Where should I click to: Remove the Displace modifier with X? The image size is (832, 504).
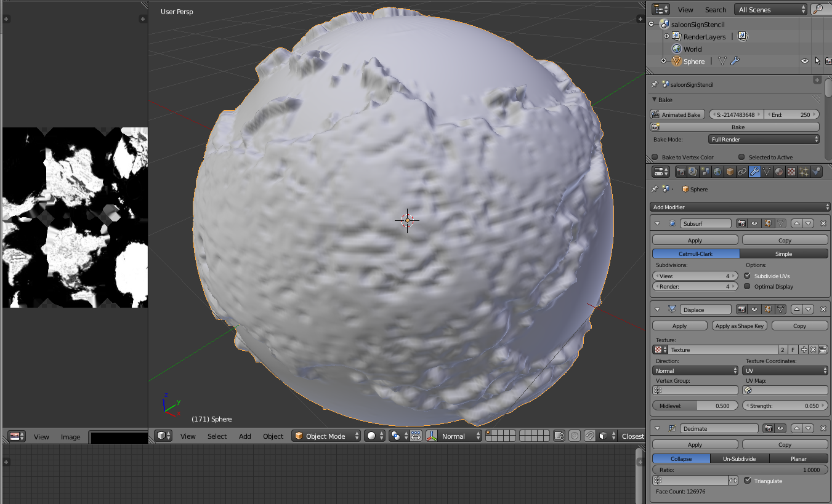tap(823, 310)
